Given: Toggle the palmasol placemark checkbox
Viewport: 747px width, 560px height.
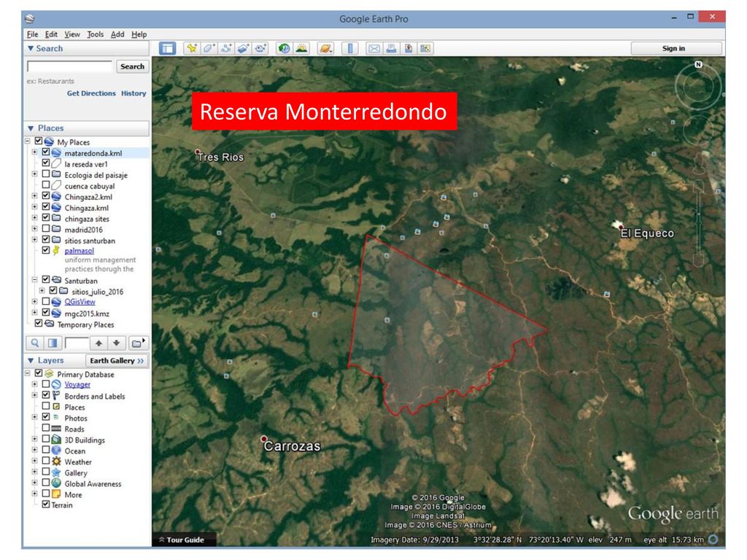Looking at the screenshot, I should click(x=46, y=250).
